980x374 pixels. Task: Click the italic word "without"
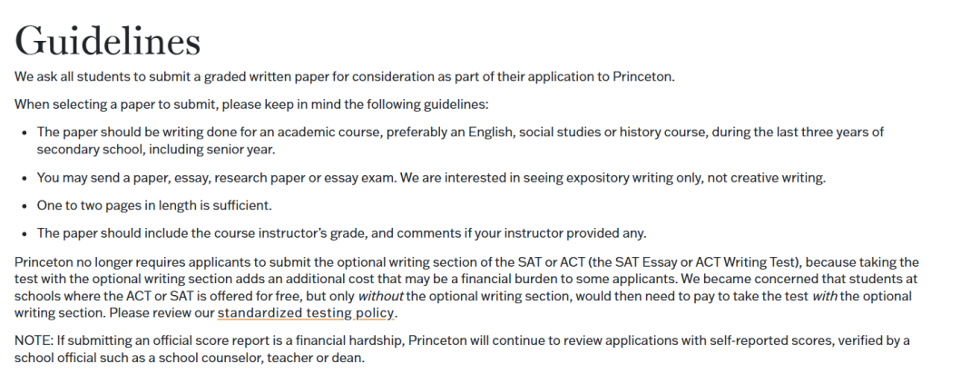pyautogui.click(x=380, y=296)
